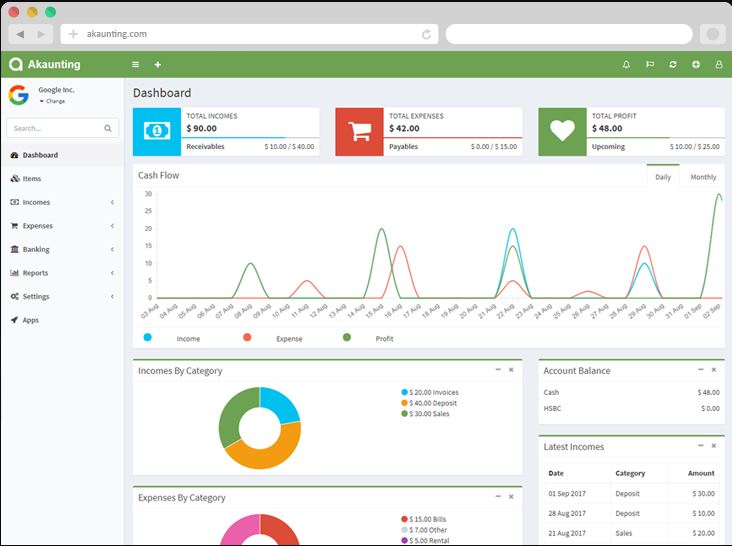Click the $ 7.00 Other legend swatch
The image size is (732, 546).
click(x=404, y=530)
